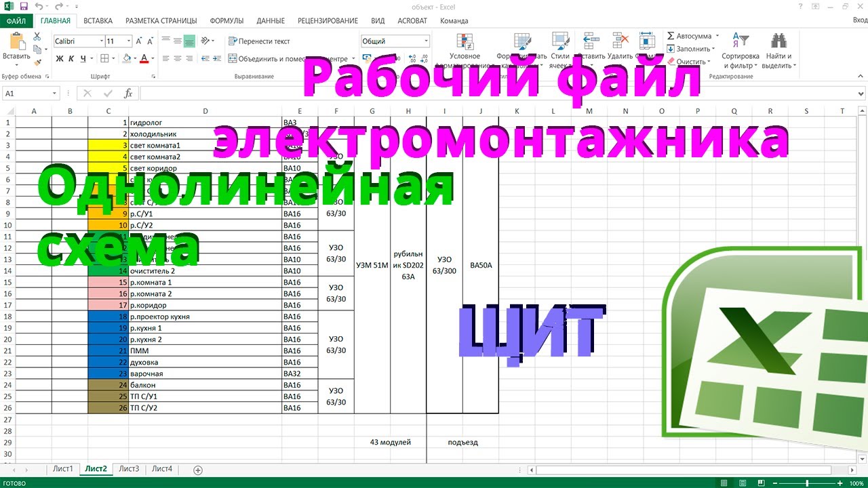The image size is (868, 488).
Task: Click the Удалить cells icon
Action: (x=620, y=47)
